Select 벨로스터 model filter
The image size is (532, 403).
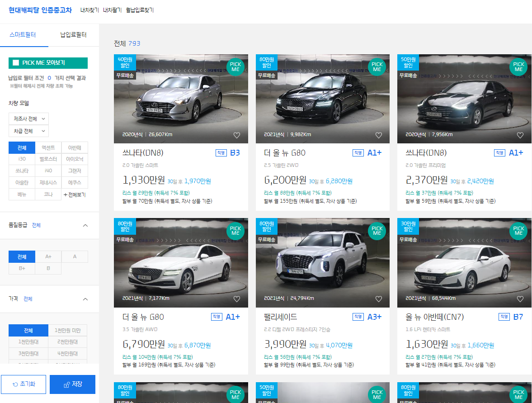(x=48, y=159)
